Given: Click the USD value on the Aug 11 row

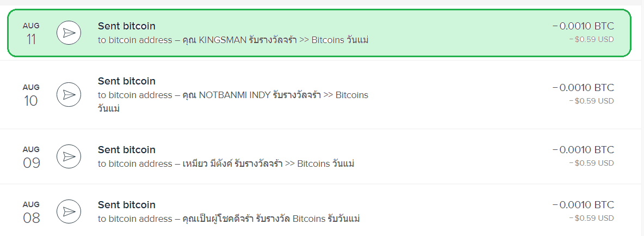Looking at the screenshot, I should (x=591, y=39).
